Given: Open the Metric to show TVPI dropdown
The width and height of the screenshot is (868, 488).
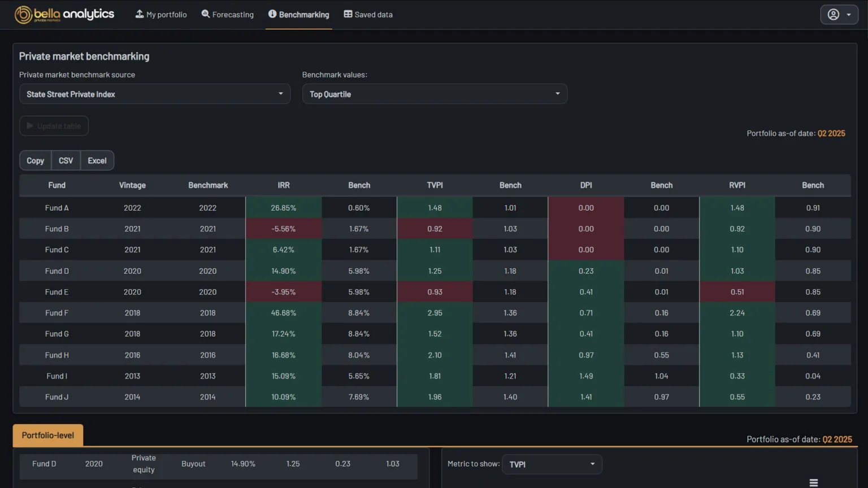Looking at the screenshot, I should click(x=552, y=464).
